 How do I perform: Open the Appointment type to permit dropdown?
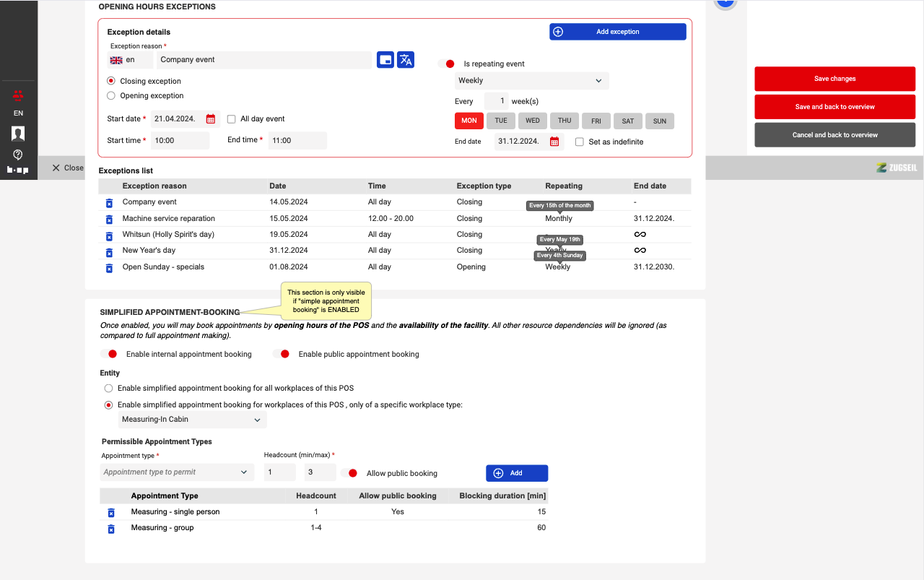177,472
